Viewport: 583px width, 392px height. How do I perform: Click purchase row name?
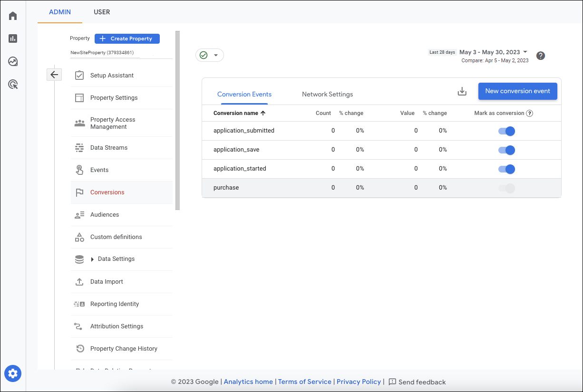[x=226, y=188]
